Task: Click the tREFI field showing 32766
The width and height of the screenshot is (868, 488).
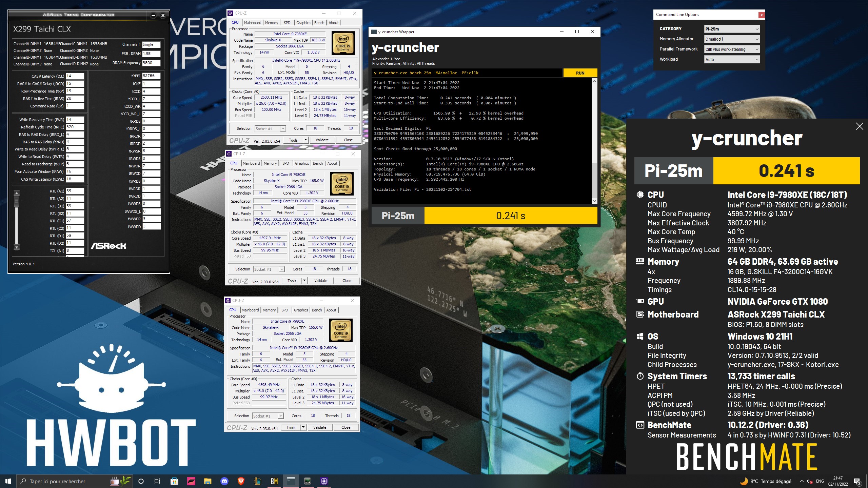Action: coord(151,76)
